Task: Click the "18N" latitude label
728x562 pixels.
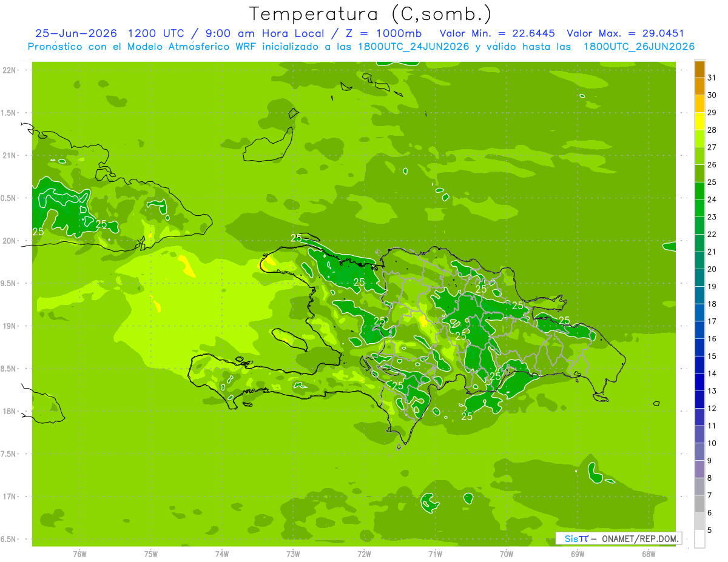Action: [8, 411]
